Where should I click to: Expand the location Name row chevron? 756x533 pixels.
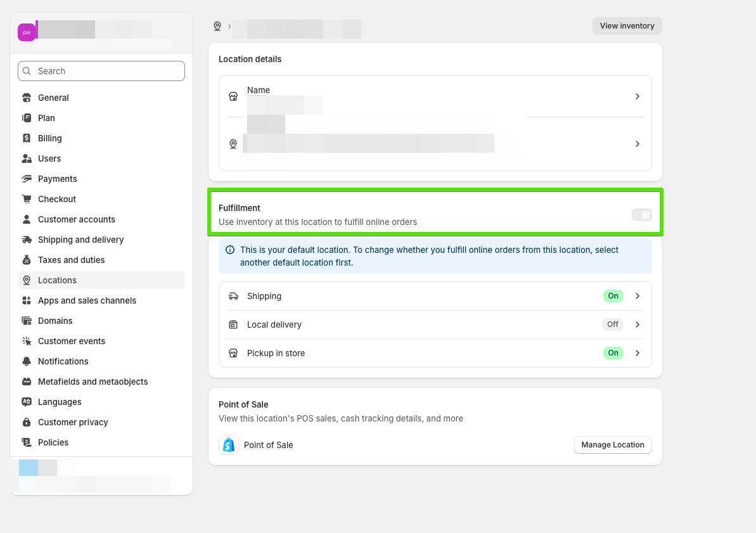(x=637, y=96)
